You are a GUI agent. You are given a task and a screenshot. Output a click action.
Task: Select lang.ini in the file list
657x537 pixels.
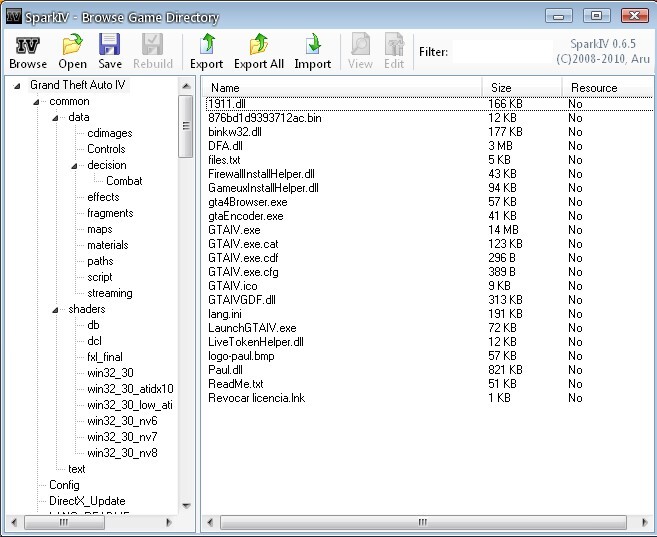(225, 314)
